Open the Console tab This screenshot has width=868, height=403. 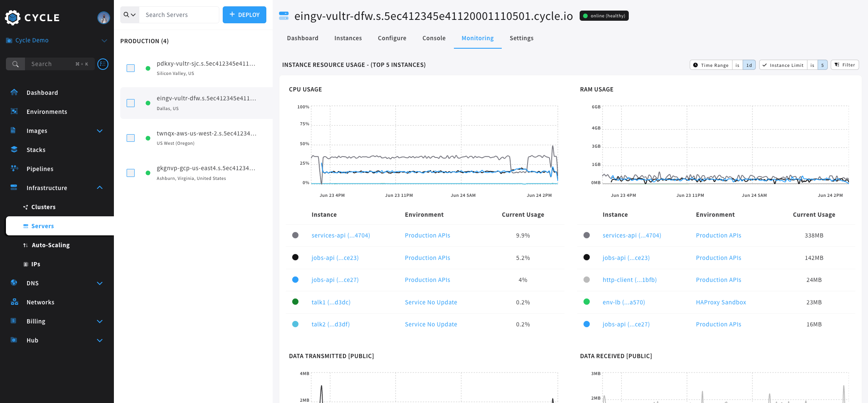click(434, 38)
